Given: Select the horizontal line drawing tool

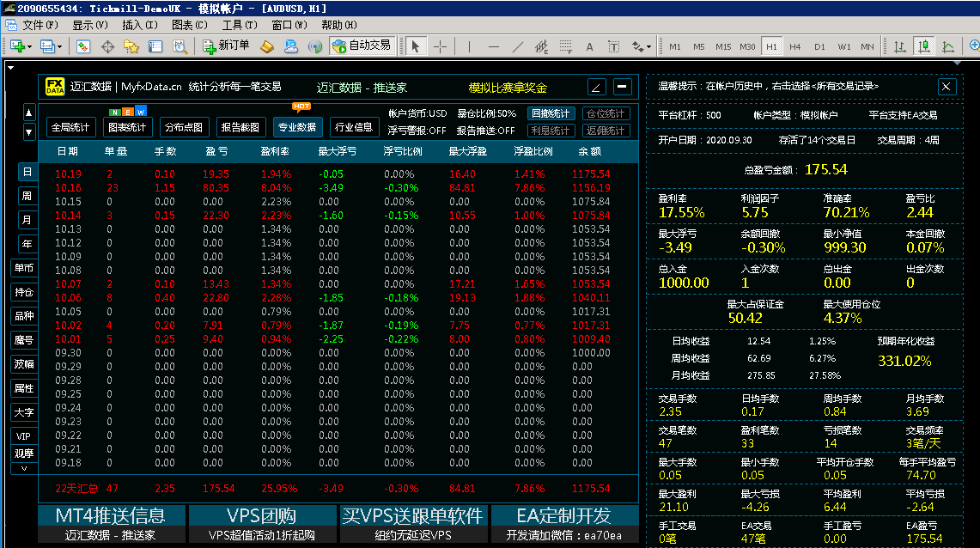Looking at the screenshot, I should [x=494, y=46].
